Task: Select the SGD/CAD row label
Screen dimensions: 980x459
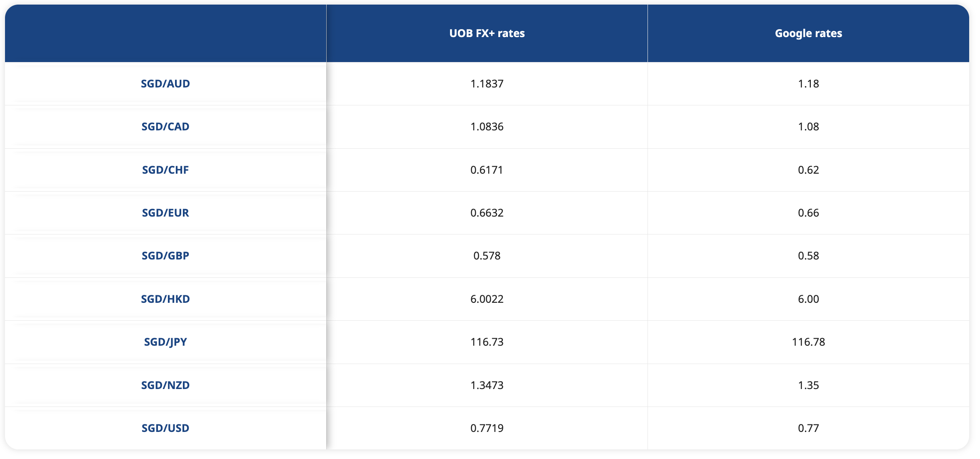Action: [x=165, y=127]
